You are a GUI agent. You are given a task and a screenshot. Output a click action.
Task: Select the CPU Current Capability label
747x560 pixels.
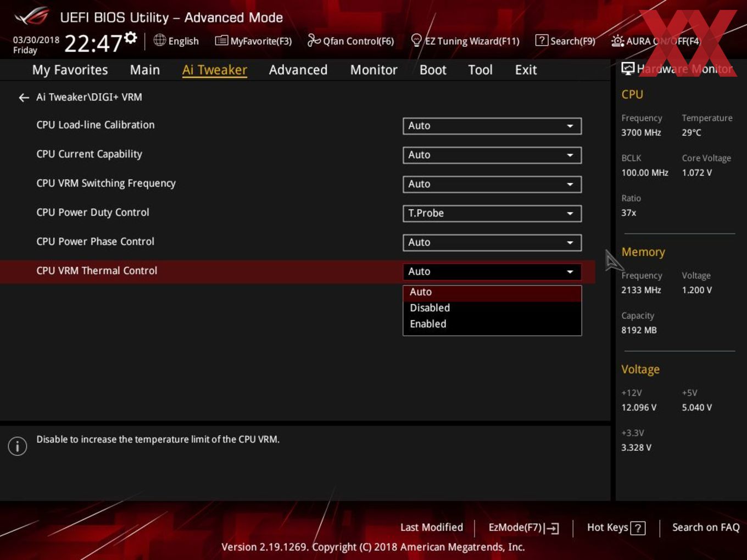[x=89, y=154]
